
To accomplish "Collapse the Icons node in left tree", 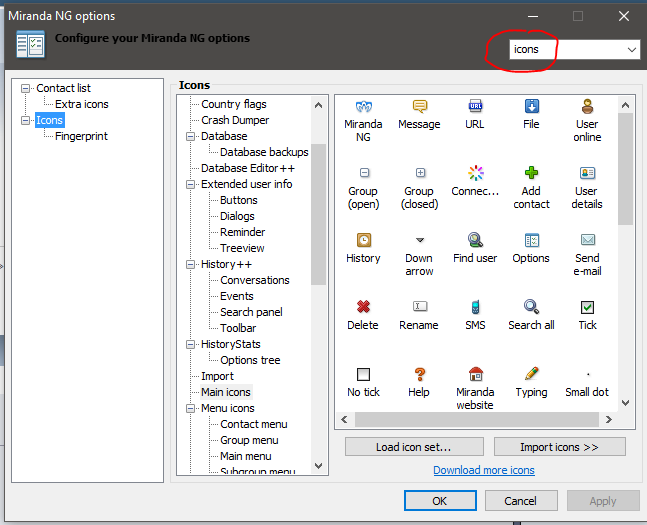I will tap(26, 121).
